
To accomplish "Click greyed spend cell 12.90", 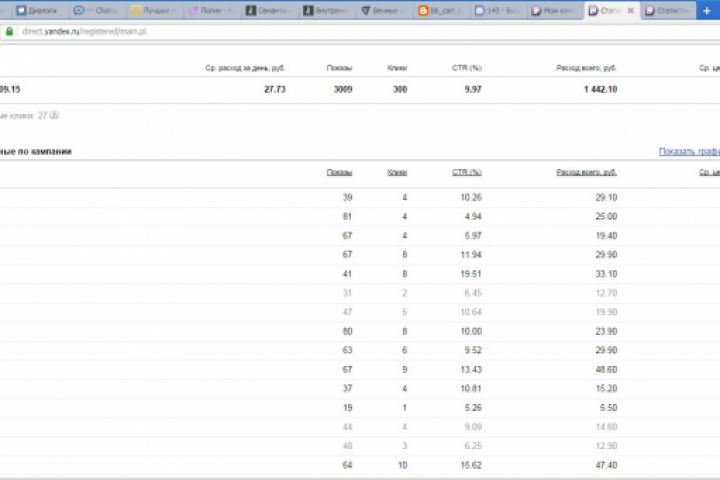I will [x=606, y=446].
